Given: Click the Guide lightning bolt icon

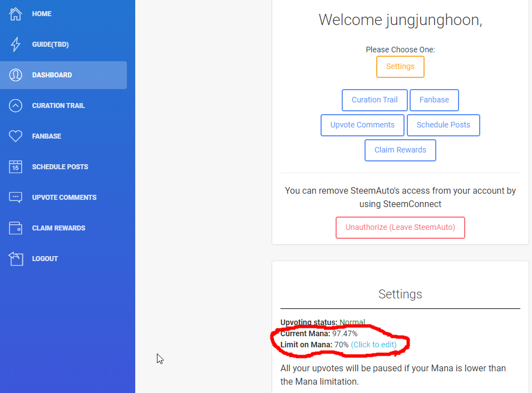Looking at the screenshot, I should click(16, 45).
